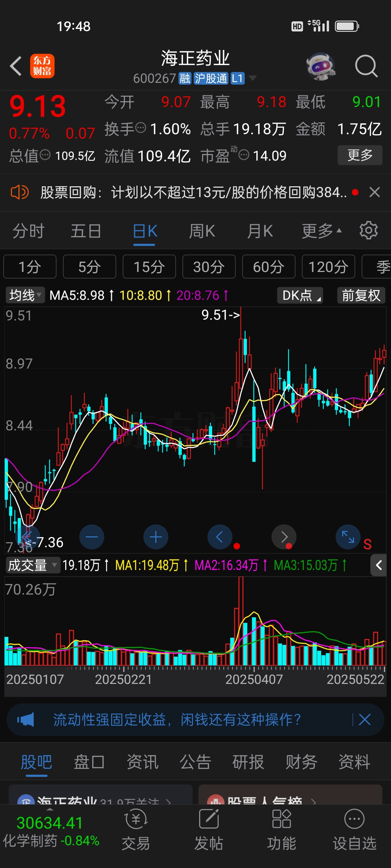The image size is (391, 868).
Task: Switch to 分时 chart tab
Action: tap(28, 231)
